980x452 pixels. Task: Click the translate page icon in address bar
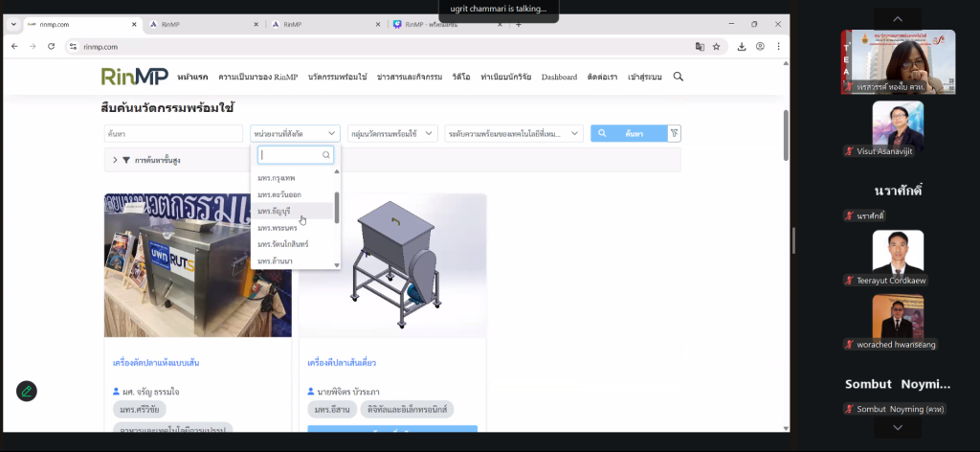(700, 46)
